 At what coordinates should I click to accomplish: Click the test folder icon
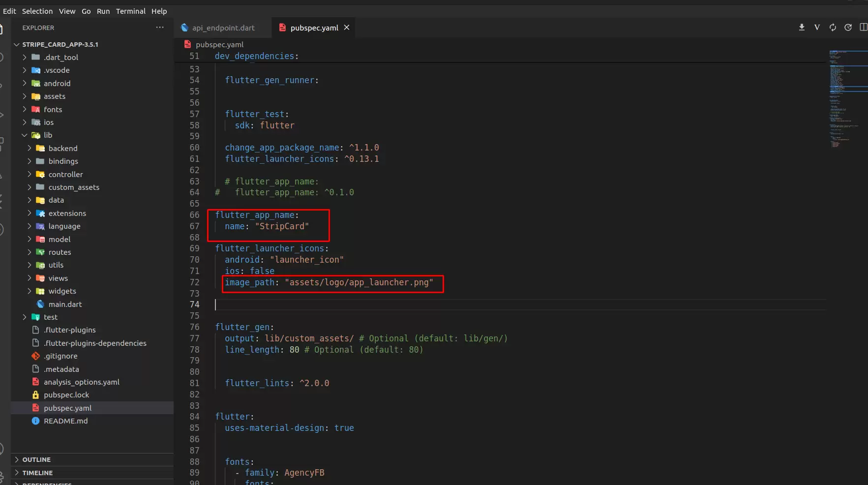pyautogui.click(x=36, y=317)
